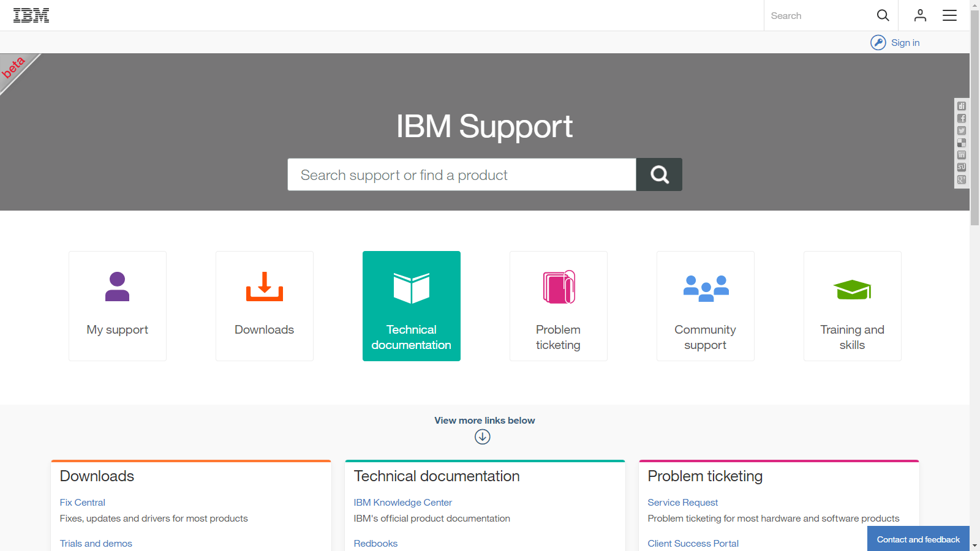Open the Community support tile label
This screenshot has height=551, width=980.
pos(706,337)
